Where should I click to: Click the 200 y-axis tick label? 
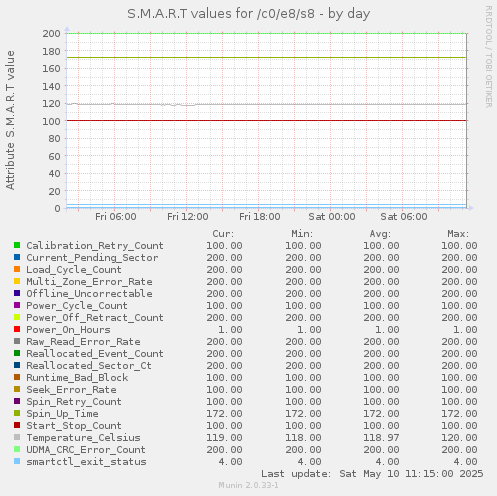click(51, 34)
